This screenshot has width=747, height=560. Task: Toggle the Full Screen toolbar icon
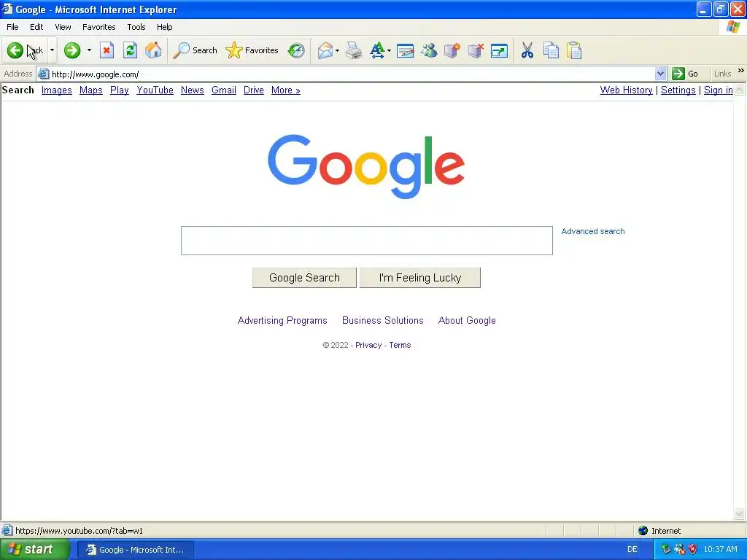coord(499,50)
